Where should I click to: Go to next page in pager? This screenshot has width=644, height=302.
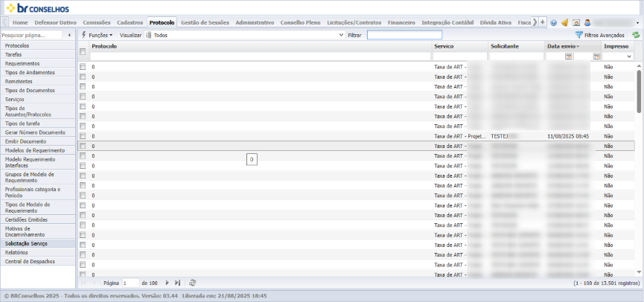coord(168,283)
